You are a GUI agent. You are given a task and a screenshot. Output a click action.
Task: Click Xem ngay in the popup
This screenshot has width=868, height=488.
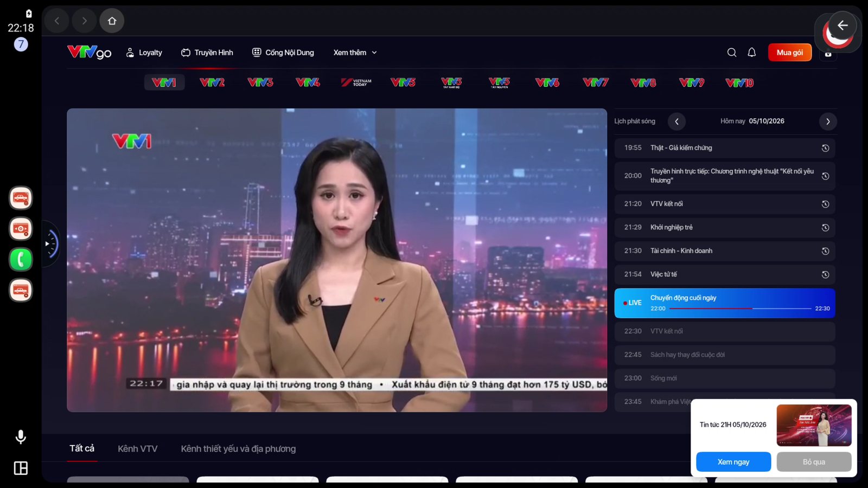point(733,462)
